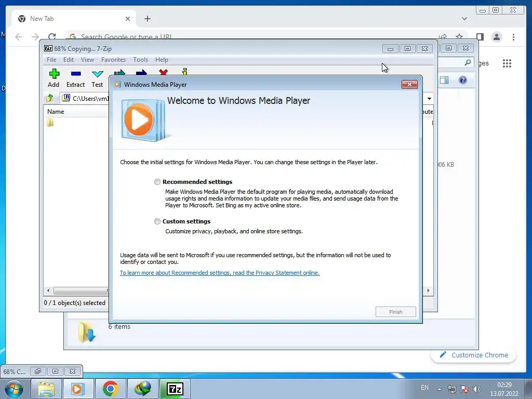Viewport: 532px width, 399px height.
Task: Click the Chrome share page icon
Action: pyautogui.click(x=443, y=37)
